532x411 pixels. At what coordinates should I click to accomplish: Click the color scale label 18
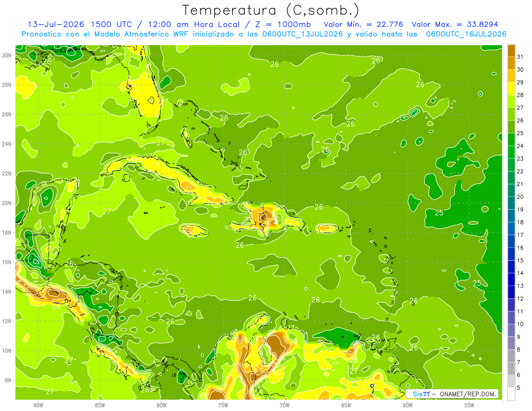pos(520,222)
